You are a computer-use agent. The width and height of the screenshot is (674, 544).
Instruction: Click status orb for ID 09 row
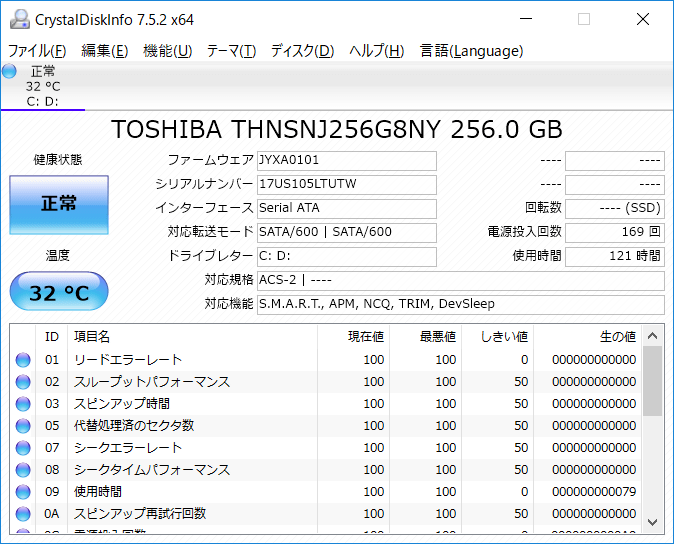[23, 492]
